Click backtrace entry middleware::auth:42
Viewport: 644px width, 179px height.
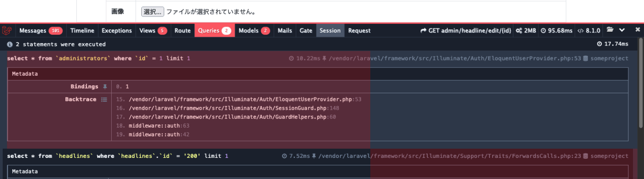(153, 134)
